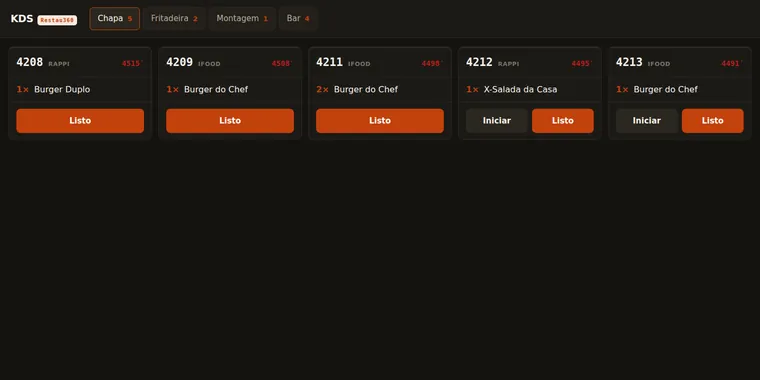Click the red timer on order 4211
Image resolution: width=760 pixels, height=380 pixels.
[x=432, y=63]
